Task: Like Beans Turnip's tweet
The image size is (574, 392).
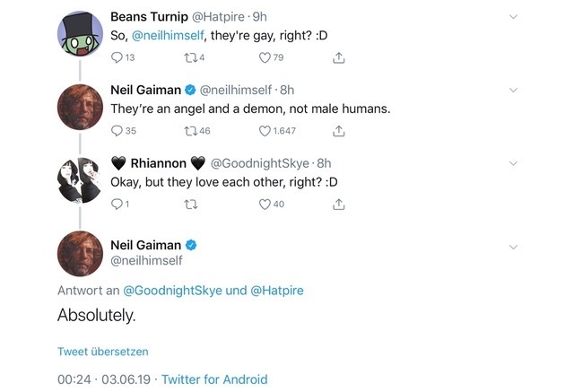Action: (x=265, y=58)
